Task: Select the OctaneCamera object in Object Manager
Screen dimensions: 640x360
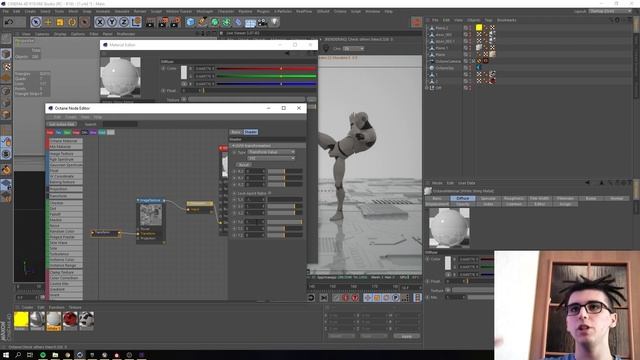Action: (448, 61)
